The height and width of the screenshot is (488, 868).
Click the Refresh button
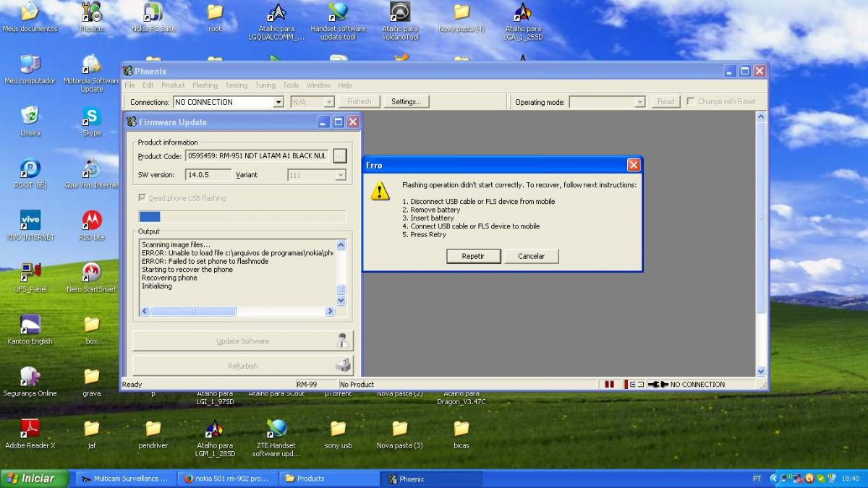359,102
